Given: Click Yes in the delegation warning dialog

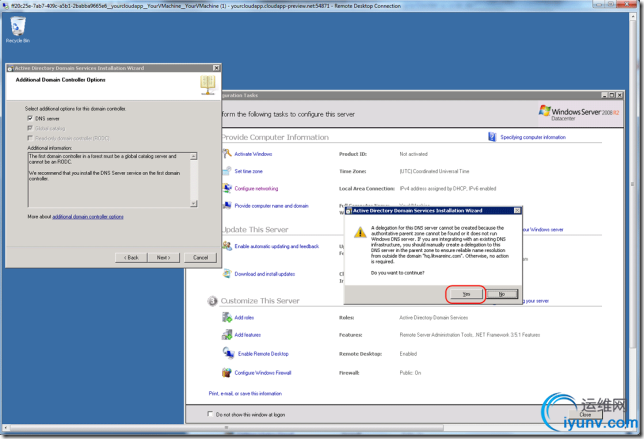Looking at the screenshot, I should click(466, 294).
